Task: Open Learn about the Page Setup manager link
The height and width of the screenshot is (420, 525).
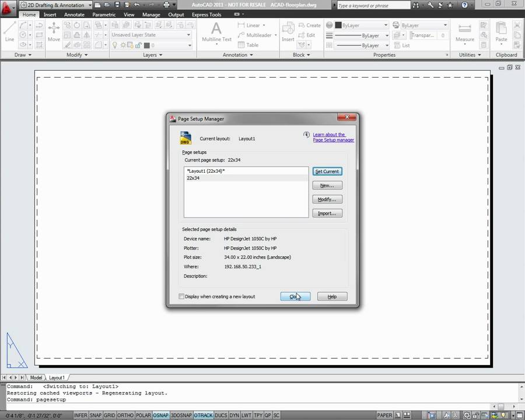Action: click(333, 137)
